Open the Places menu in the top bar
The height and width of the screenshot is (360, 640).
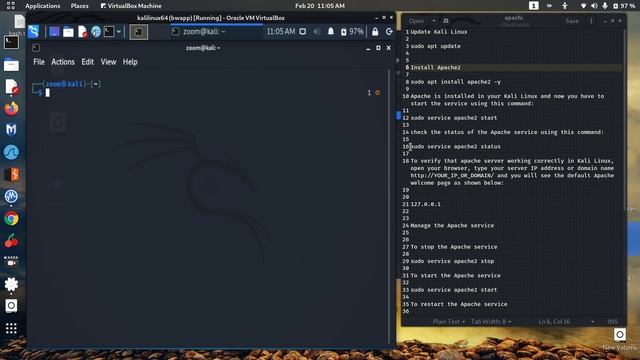click(79, 6)
